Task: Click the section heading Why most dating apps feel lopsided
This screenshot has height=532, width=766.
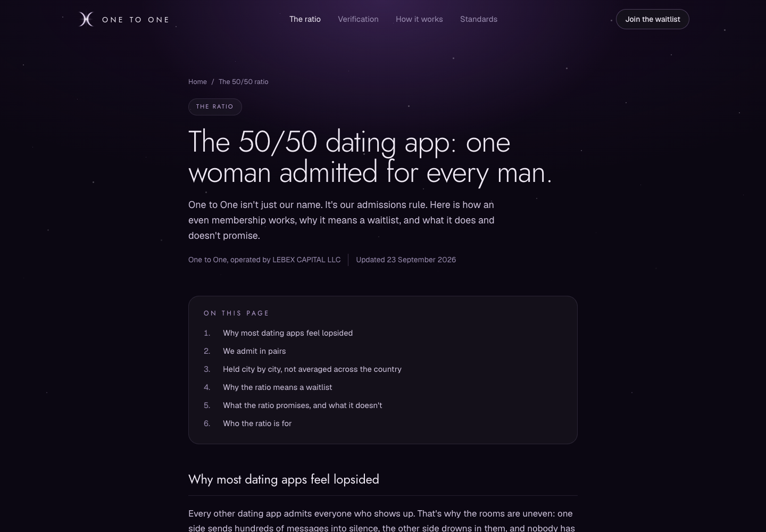Action: pos(284,479)
